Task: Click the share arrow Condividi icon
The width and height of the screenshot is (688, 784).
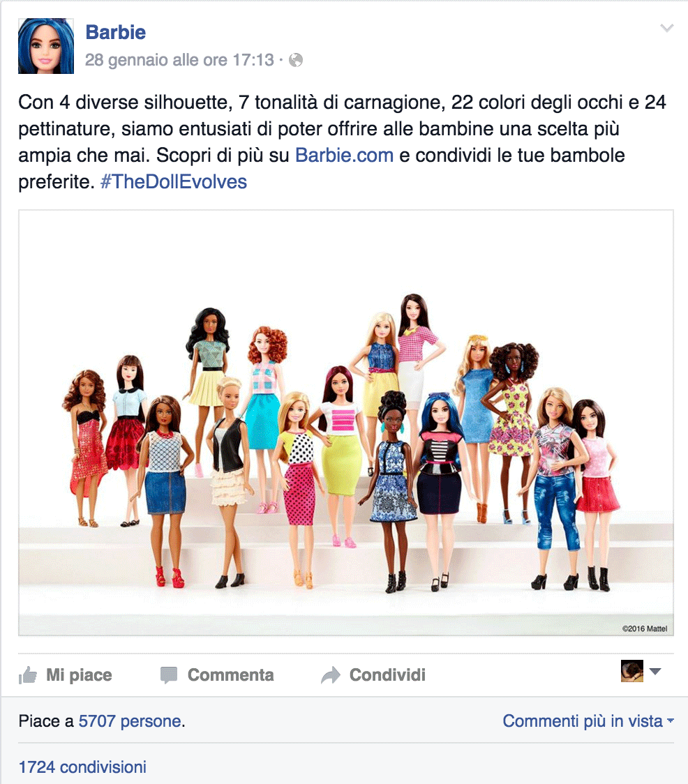Action: click(x=330, y=675)
